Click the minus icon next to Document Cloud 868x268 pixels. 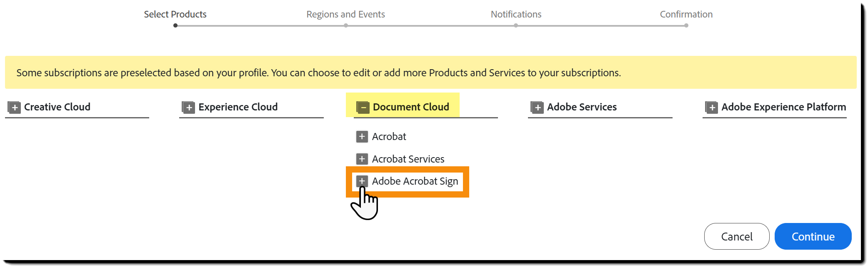click(363, 107)
